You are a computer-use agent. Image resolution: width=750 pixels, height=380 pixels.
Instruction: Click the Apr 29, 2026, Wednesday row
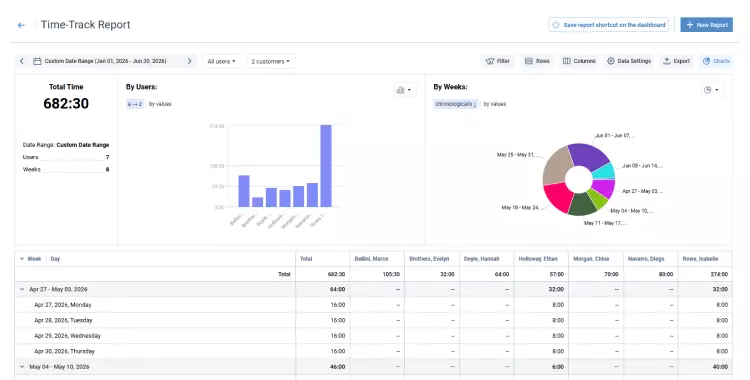[x=373, y=336]
